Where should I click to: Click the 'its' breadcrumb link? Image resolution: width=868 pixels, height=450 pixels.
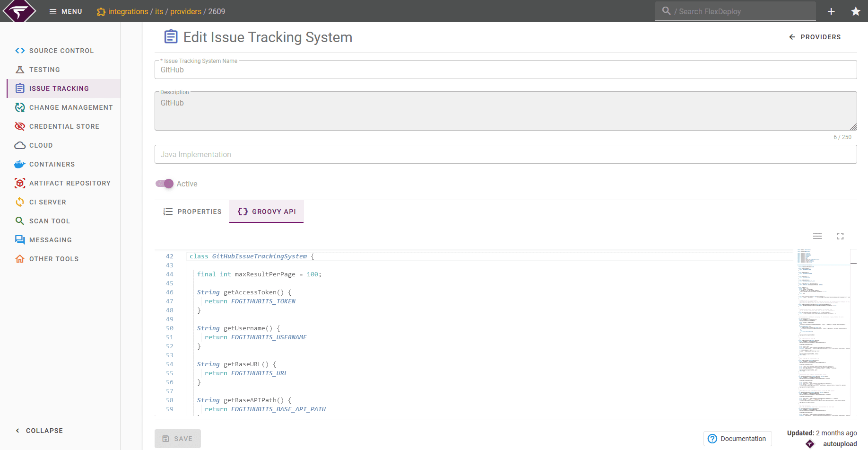[x=159, y=11]
